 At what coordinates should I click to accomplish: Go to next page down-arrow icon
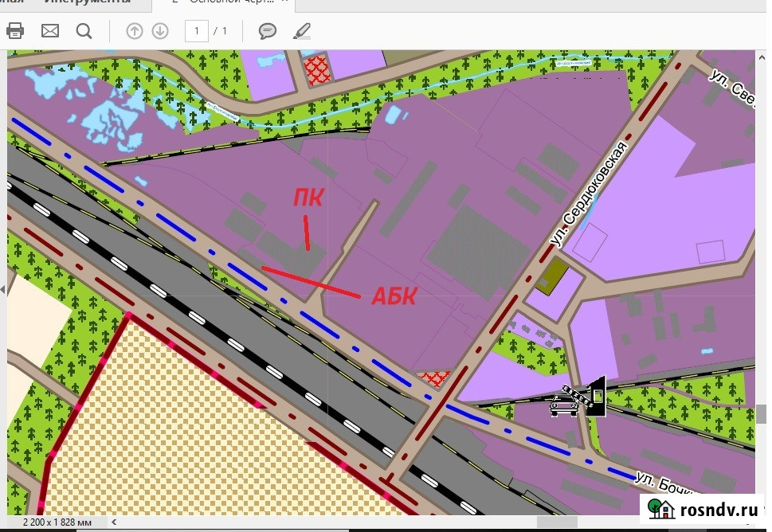point(160,31)
